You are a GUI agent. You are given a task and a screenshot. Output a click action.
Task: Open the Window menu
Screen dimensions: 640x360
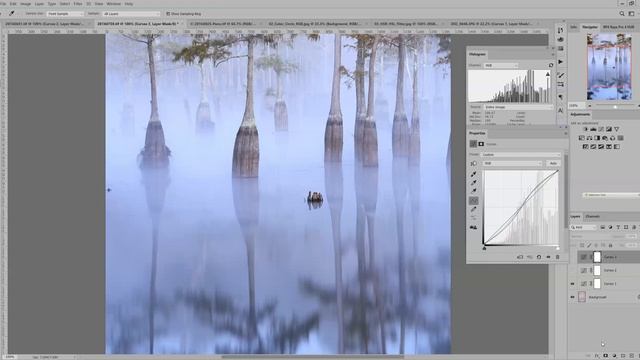pyautogui.click(x=113, y=4)
